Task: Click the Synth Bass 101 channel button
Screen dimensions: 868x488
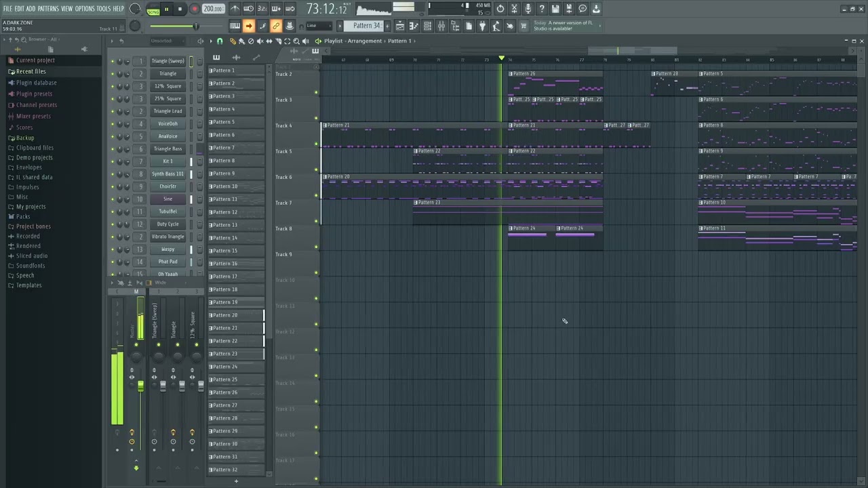Action: tap(167, 174)
